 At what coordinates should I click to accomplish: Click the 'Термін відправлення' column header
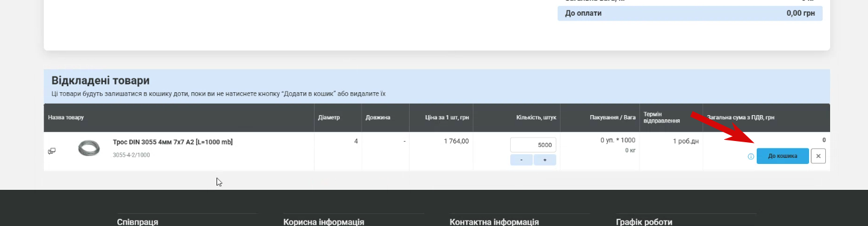point(662,117)
